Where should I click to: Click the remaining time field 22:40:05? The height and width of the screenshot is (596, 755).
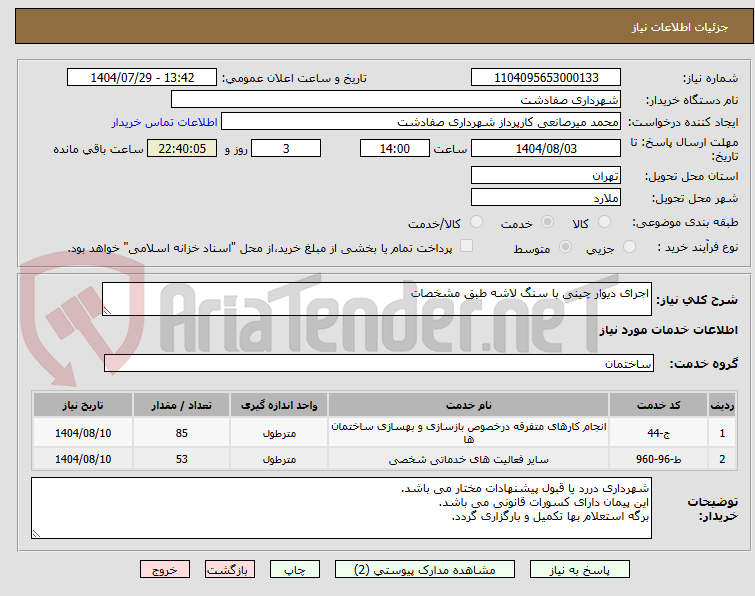(182, 148)
